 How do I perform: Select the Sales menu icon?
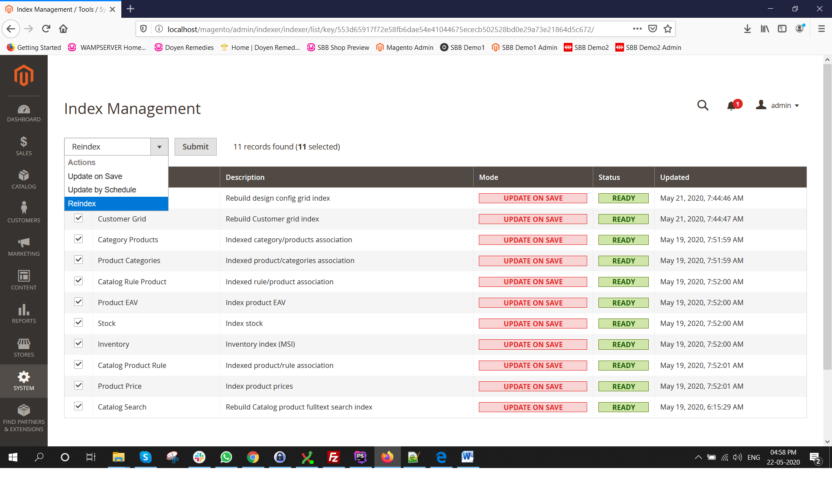[24, 145]
